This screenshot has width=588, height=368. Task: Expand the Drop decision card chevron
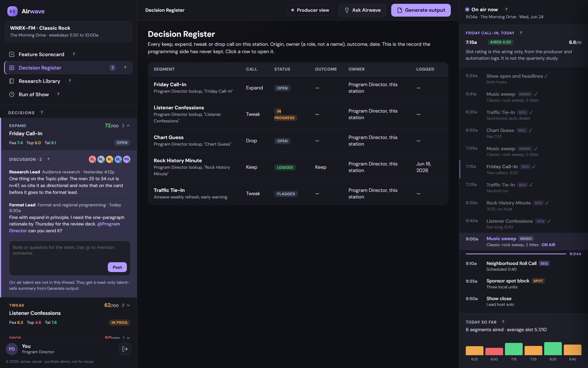click(x=128, y=338)
